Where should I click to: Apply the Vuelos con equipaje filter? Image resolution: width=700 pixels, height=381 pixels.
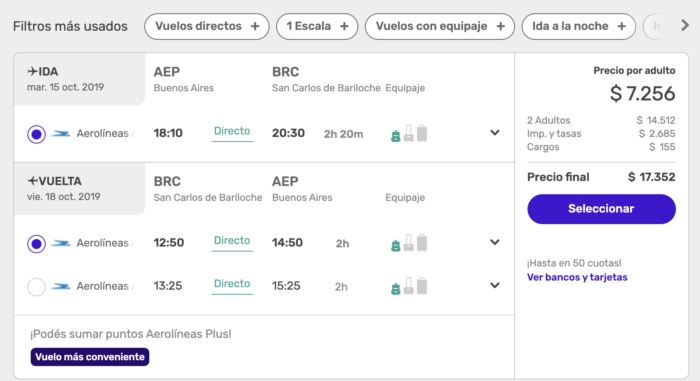(440, 26)
